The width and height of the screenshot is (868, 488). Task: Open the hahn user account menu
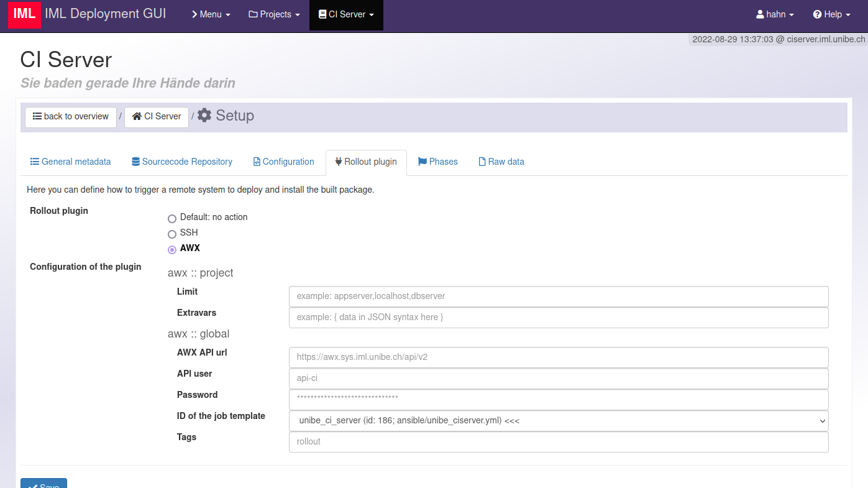point(775,14)
